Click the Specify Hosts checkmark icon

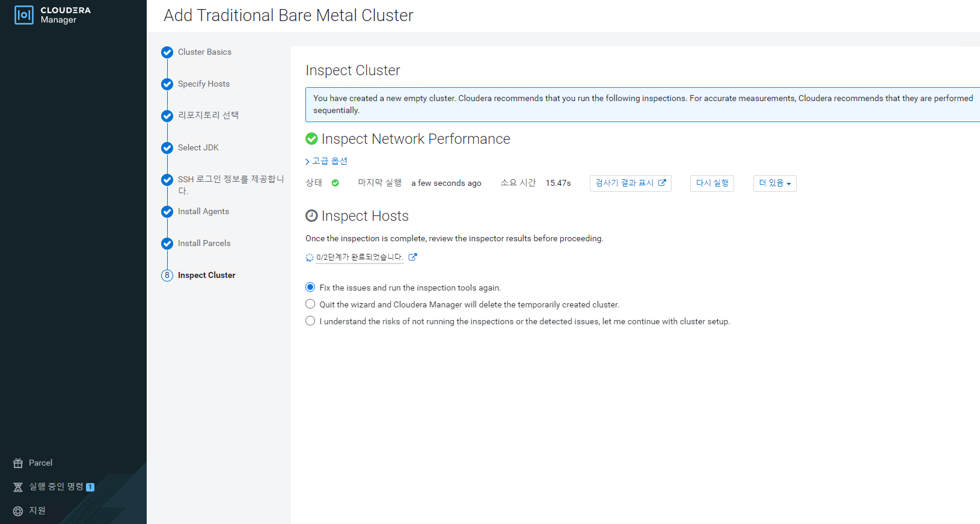pyautogui.click(x=167, y=84)
